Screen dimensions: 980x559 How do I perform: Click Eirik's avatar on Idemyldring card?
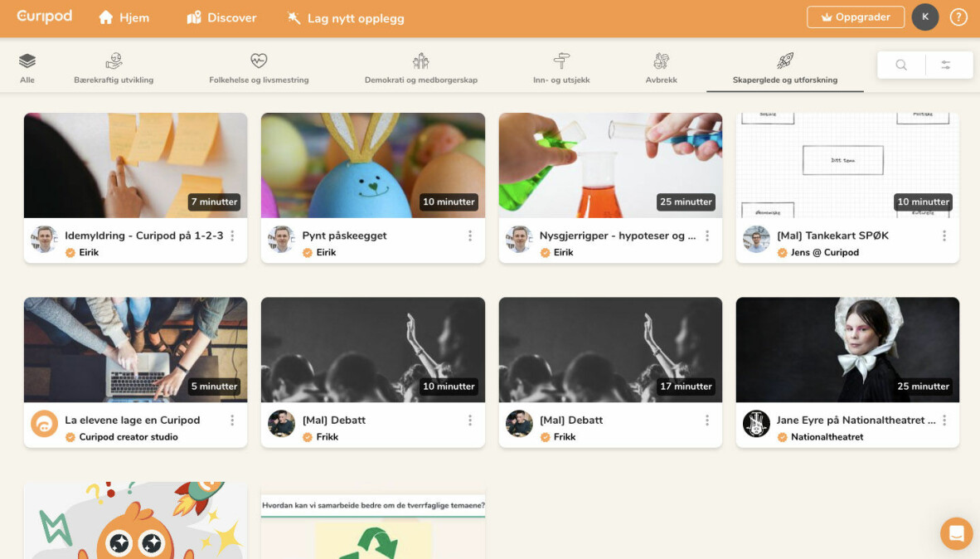click(45, 240)
